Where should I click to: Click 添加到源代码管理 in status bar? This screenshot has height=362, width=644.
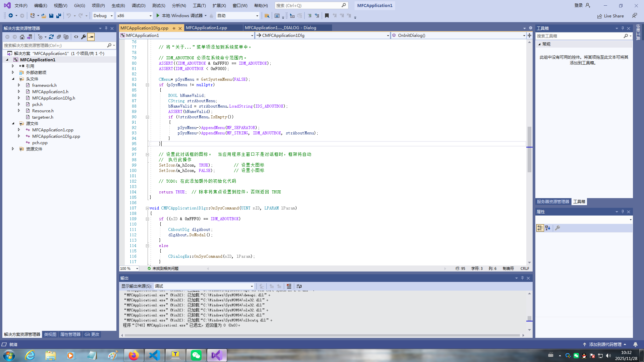605,344
